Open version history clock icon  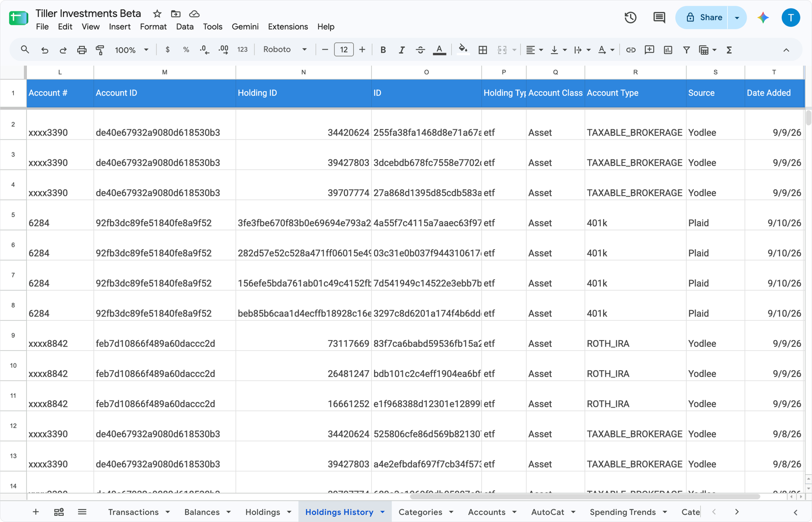tap(631, 18)
